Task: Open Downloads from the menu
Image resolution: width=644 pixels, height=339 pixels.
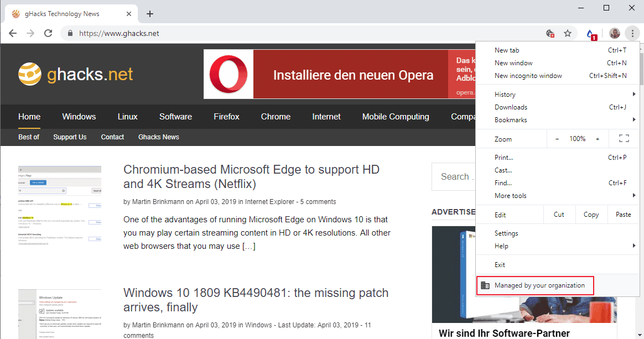Action: 557,107
